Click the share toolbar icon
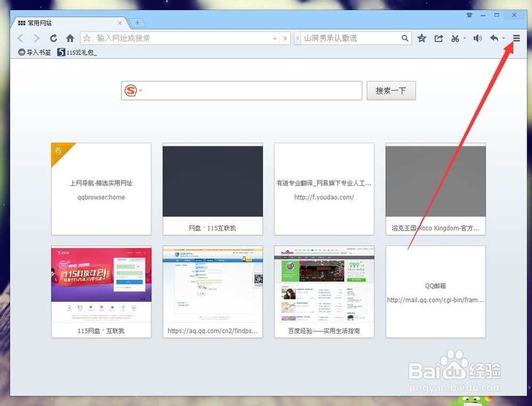This screenshot has height=406, width=532. pos(439,38)
